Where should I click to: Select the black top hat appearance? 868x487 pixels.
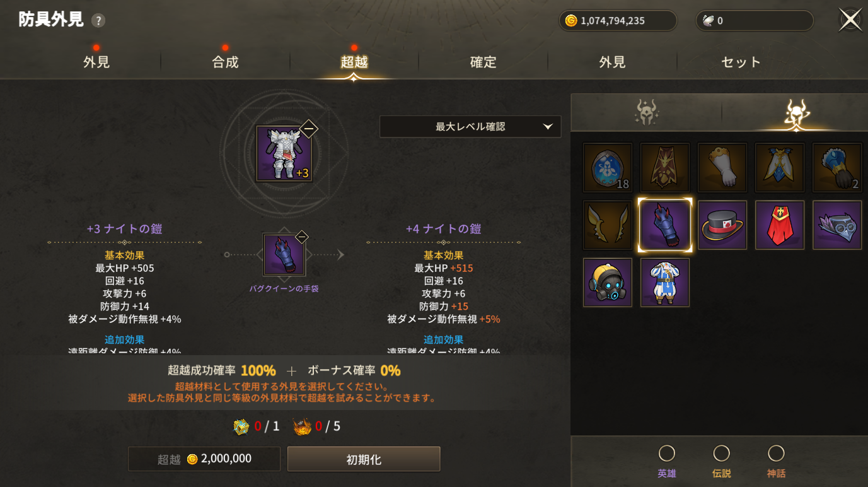[x=722, y=225]
